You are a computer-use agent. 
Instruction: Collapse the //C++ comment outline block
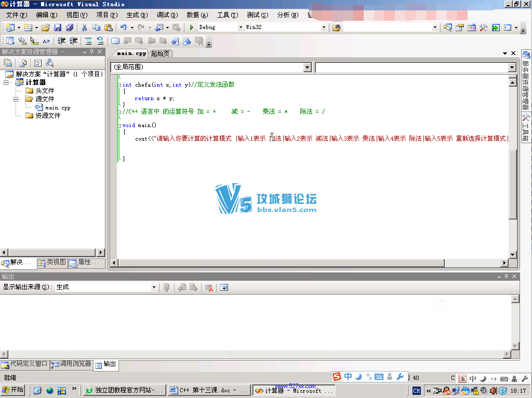119,112
